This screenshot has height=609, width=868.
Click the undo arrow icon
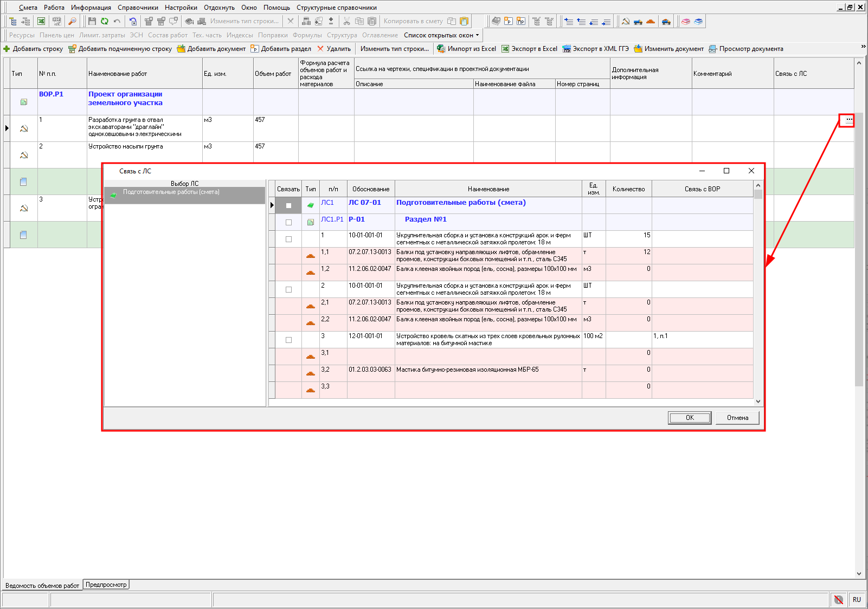(x=117, y=21)
